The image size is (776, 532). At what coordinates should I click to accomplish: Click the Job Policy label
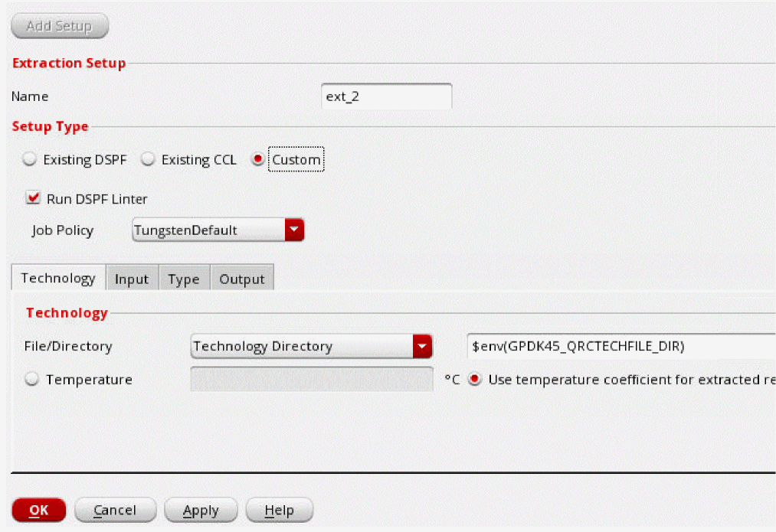pos(62,230)
